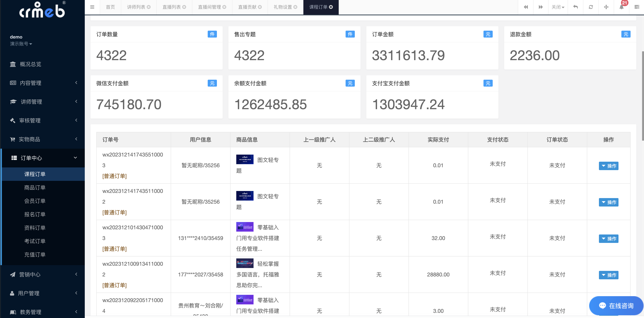
Task: Select 报名订单 in the sidebar submenu
Action: coord(43,214)
